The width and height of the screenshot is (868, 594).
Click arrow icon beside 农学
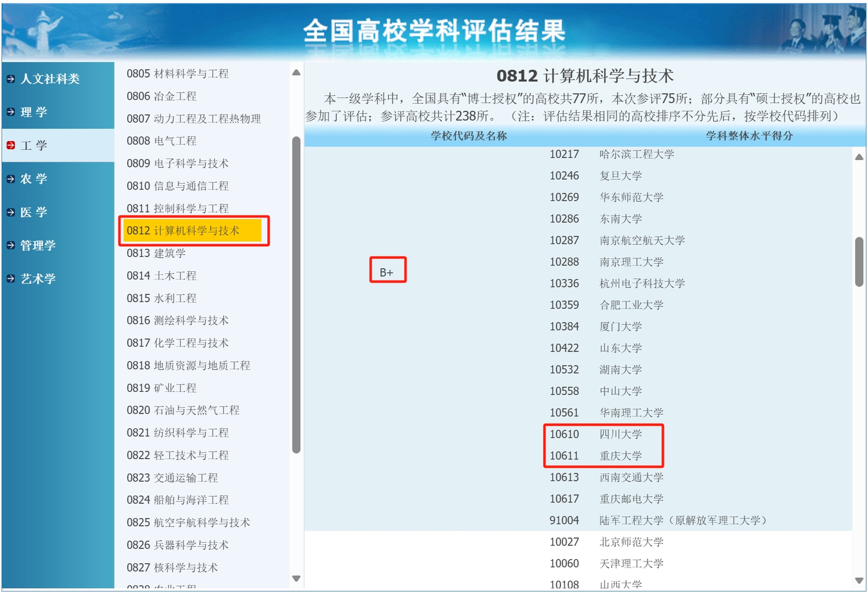11,179
